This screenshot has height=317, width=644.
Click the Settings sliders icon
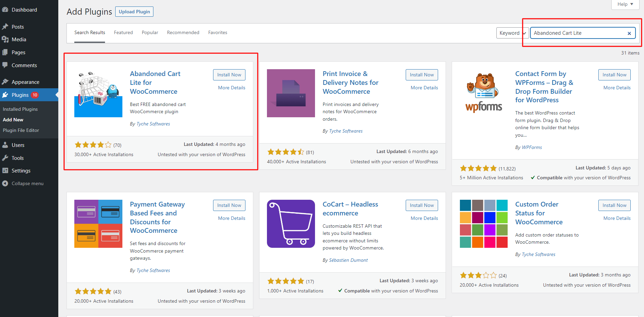(5, 170)
